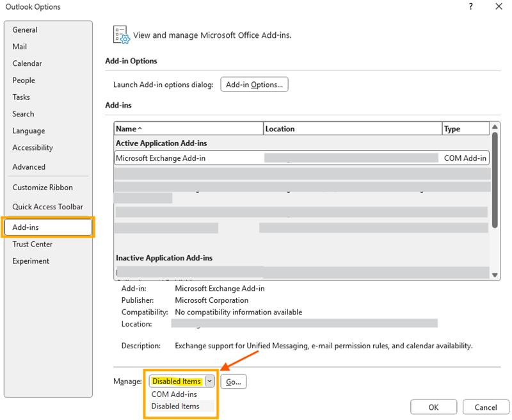Select the Advanced options category
Viewport: 512px width, 420px height.
29,167
